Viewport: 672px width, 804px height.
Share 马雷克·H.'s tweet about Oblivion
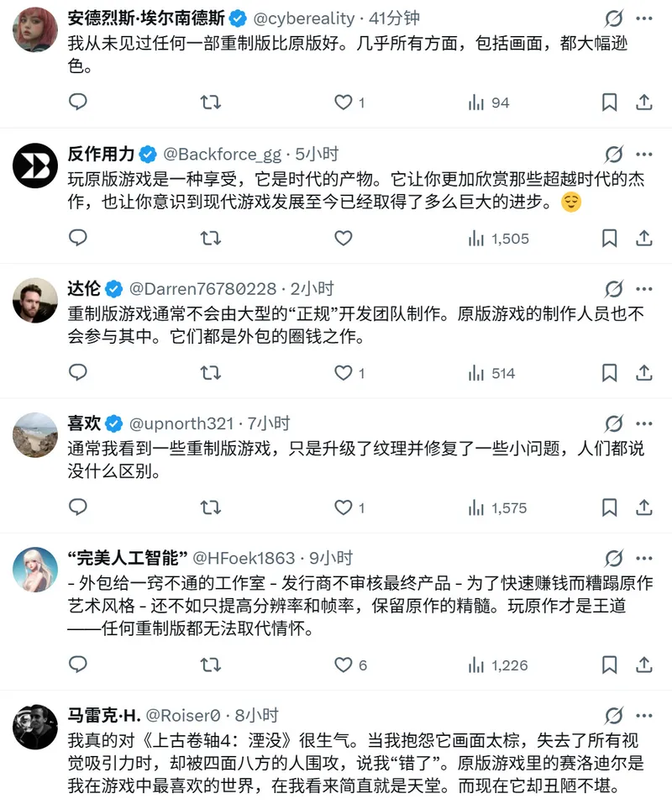point(643,801)
